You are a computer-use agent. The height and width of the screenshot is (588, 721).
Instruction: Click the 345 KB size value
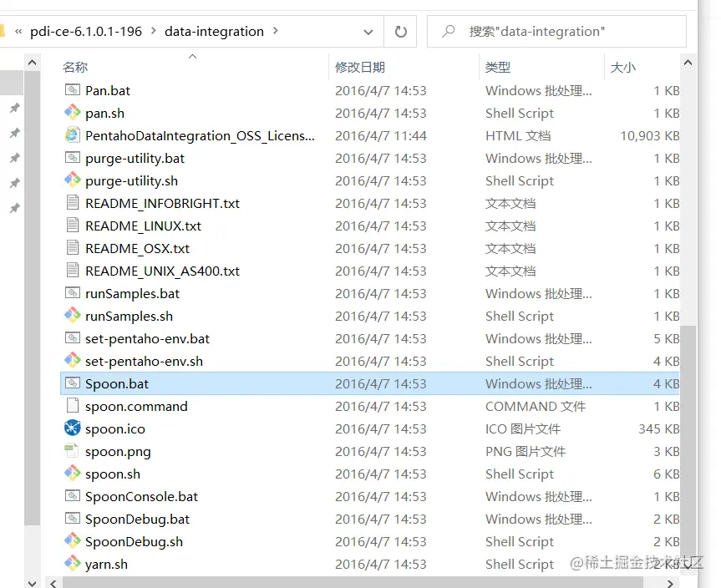coord(659,428)
